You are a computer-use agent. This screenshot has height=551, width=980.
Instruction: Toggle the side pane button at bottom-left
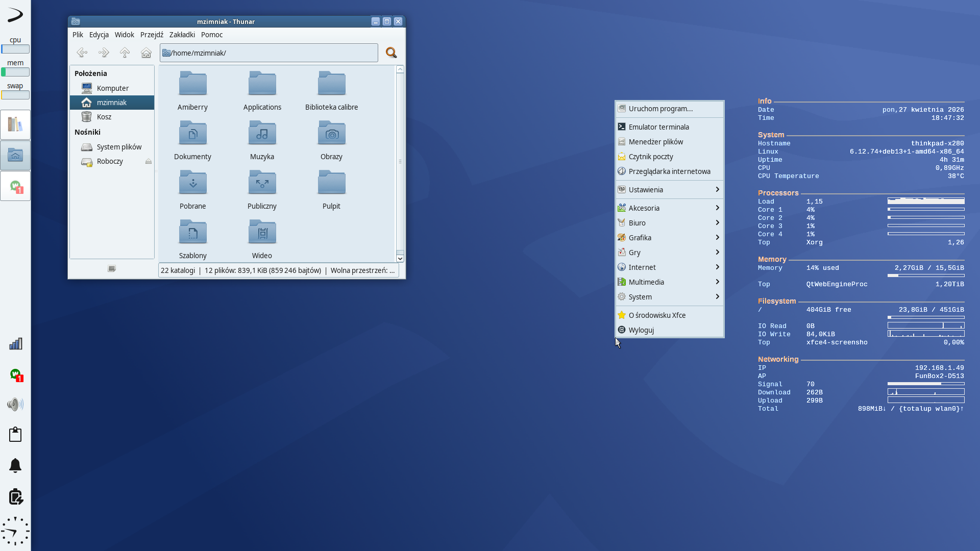tap(112, 269)
